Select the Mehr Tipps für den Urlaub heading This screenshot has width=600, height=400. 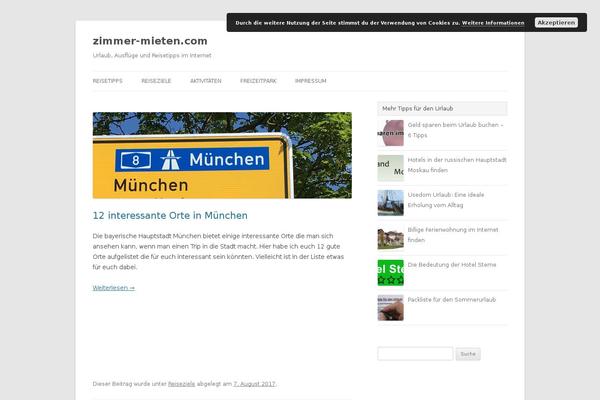click(x=417, y=109)
